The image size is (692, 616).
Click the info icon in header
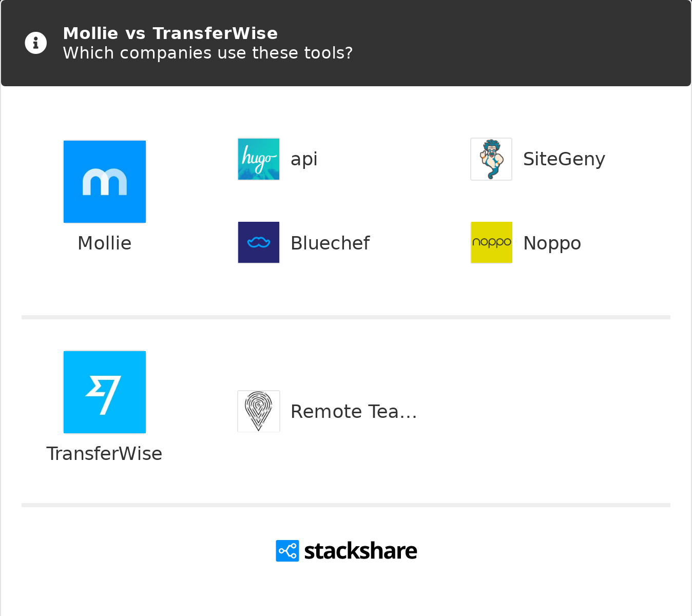point(36,43)
